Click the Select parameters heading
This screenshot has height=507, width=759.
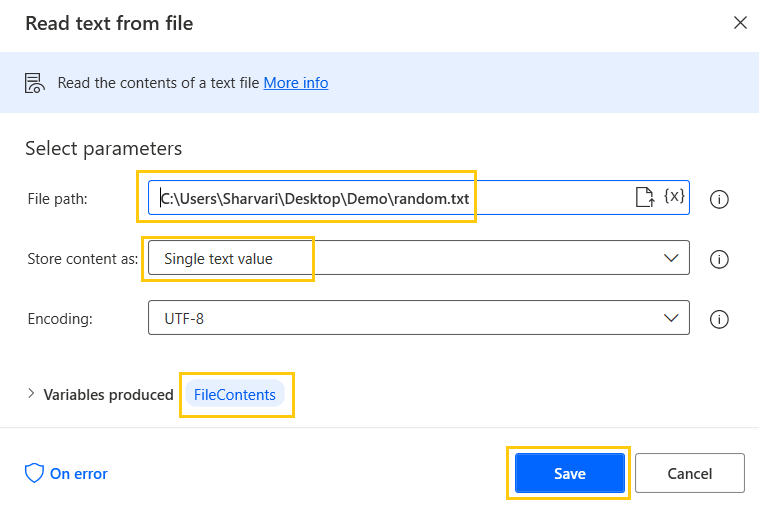(x=104, y=149)
